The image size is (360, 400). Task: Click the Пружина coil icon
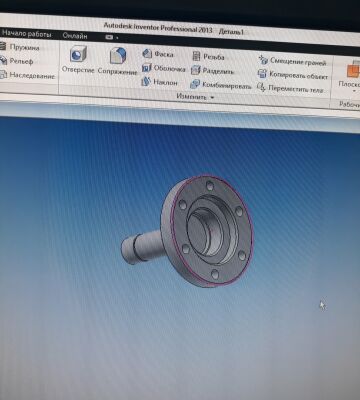click(3, 46)
